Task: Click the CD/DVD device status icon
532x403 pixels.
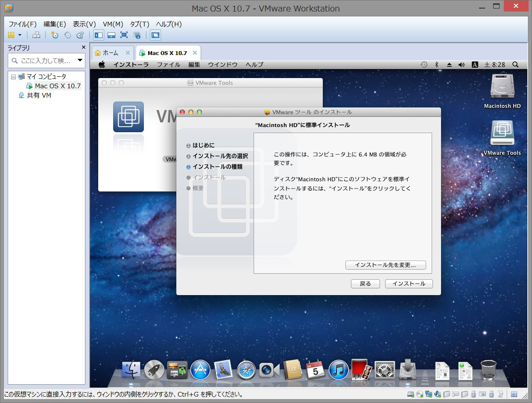Action: pos(420,394)
